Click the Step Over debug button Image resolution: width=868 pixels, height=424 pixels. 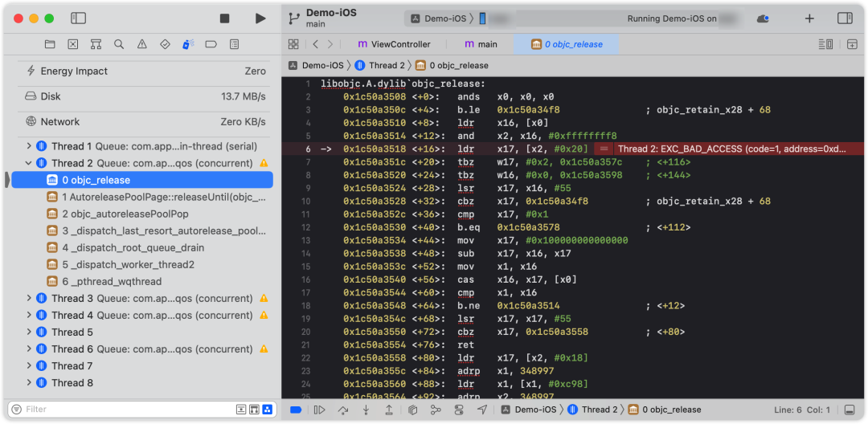tap(343, 410)
